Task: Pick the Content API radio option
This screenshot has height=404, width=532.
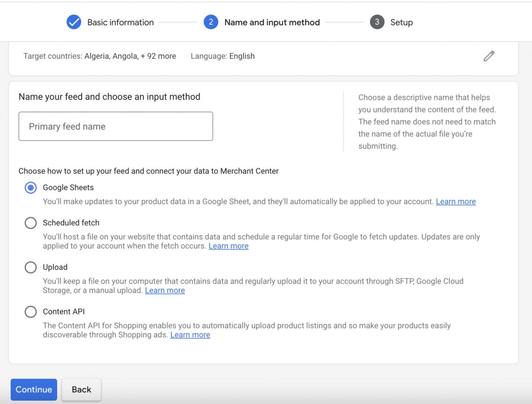Action: 31,312
